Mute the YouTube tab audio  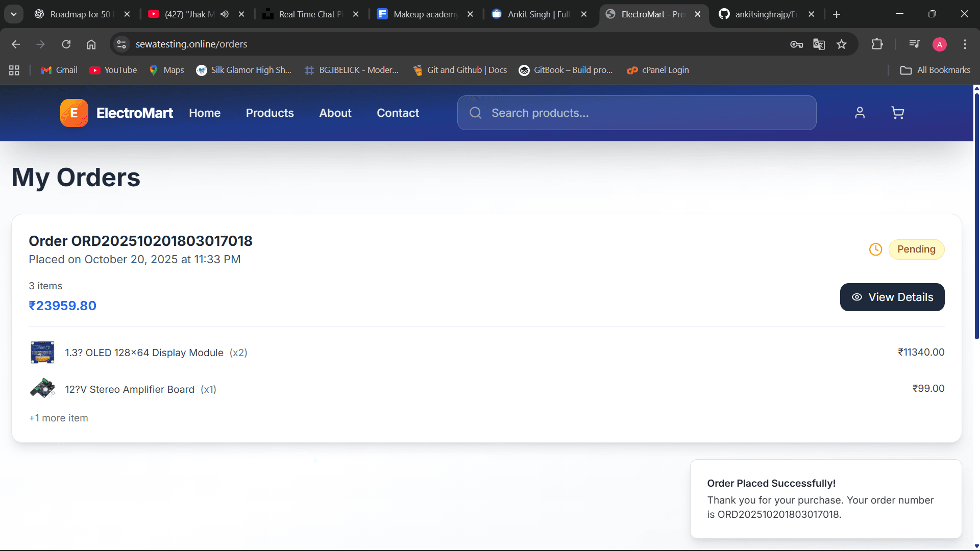[x=225, y=14]
